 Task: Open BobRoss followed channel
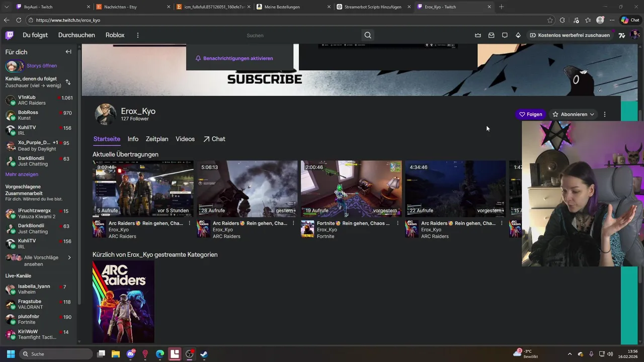(x=39, y=115)
